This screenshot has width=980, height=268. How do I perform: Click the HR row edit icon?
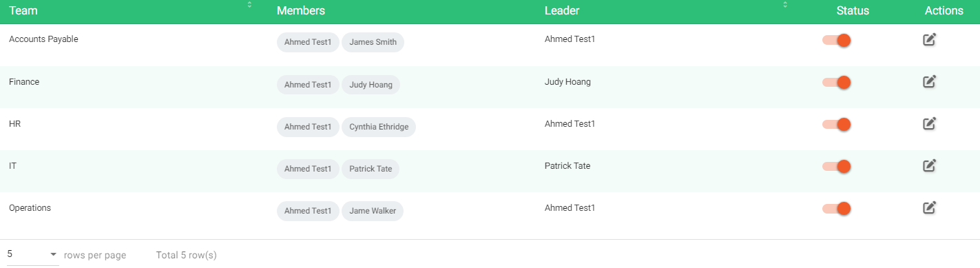(x=930, y=123)
